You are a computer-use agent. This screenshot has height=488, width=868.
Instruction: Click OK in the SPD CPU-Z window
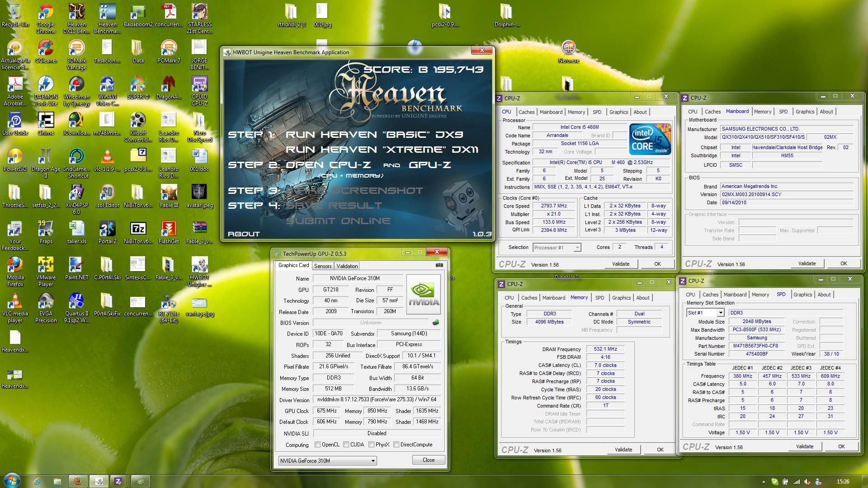[x=841, y=446]
